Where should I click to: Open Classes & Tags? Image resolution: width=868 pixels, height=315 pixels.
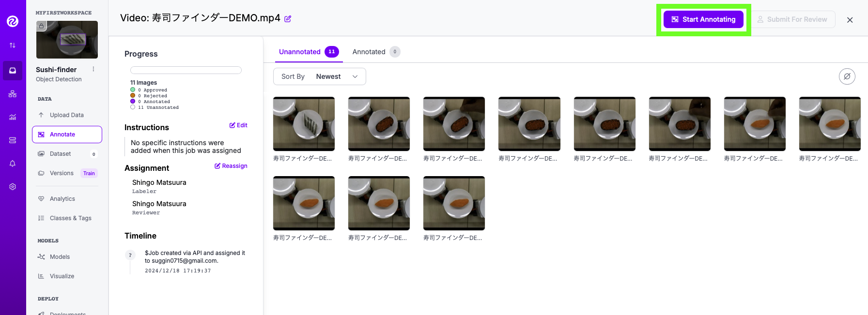click(67, 218)
